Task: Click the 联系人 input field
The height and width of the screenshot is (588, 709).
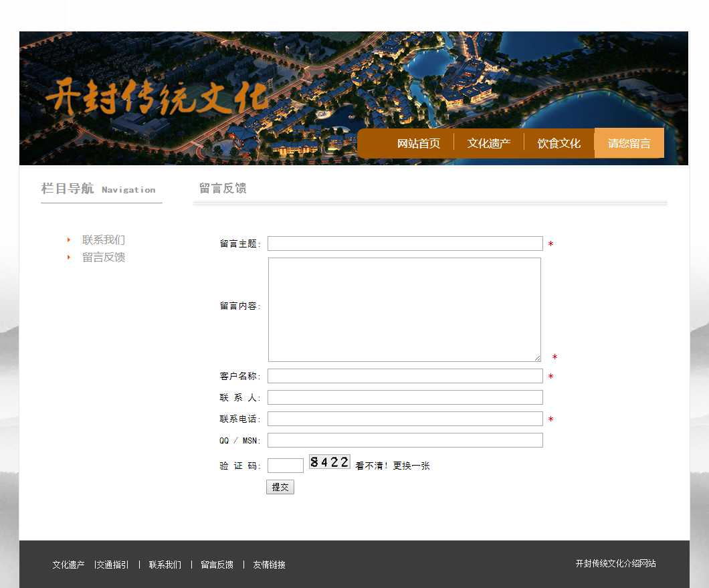Action: tap(405, 397)
